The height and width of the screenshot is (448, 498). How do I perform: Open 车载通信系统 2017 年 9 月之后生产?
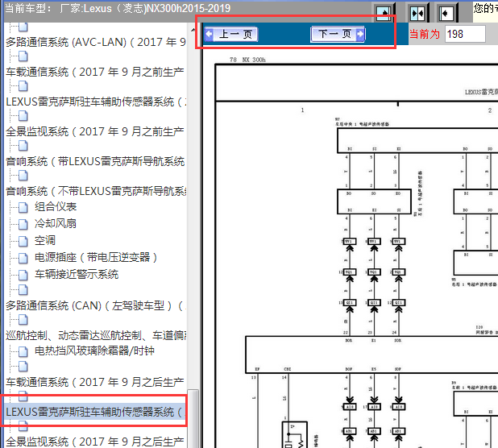point(95,382)
